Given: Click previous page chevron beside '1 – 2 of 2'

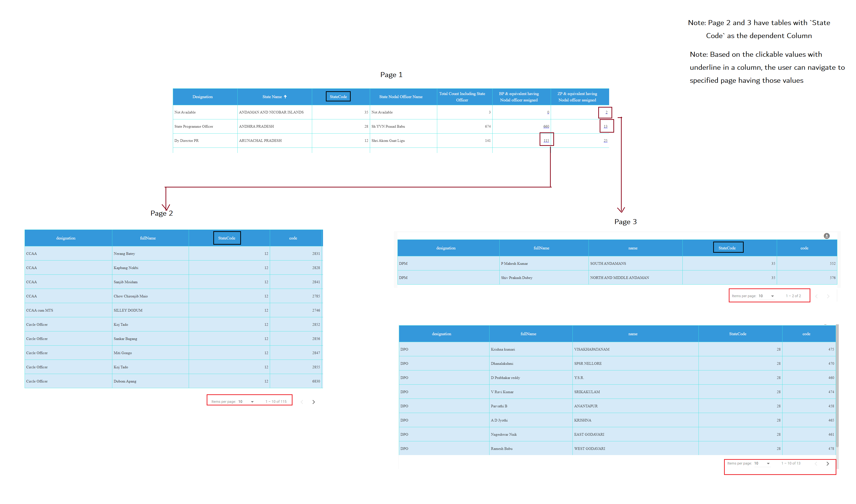Looking at the screenshot, I should pyautogui.click(x=816, y=296).
